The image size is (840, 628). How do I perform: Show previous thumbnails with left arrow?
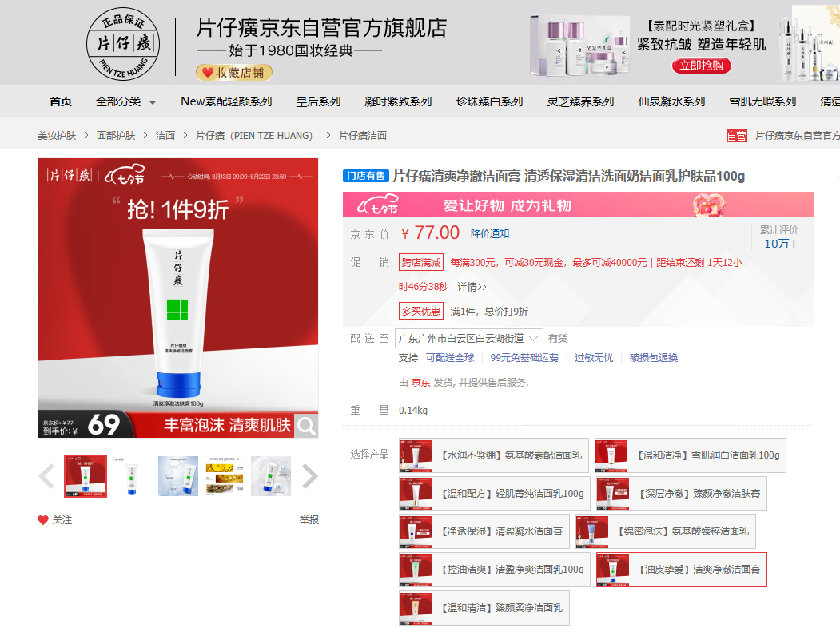[46, 476]
